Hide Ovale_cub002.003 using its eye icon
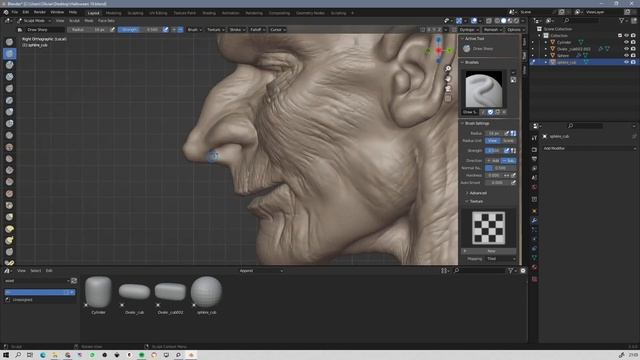Viewport: 640px width, 360px height. tap(627, 49)
